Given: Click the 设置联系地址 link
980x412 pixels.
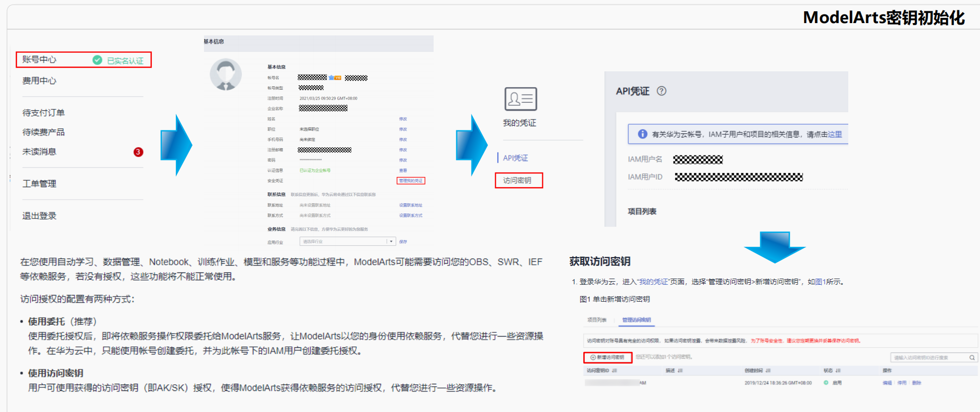Looking at the screenshot, I should click(x=411, y=205).
